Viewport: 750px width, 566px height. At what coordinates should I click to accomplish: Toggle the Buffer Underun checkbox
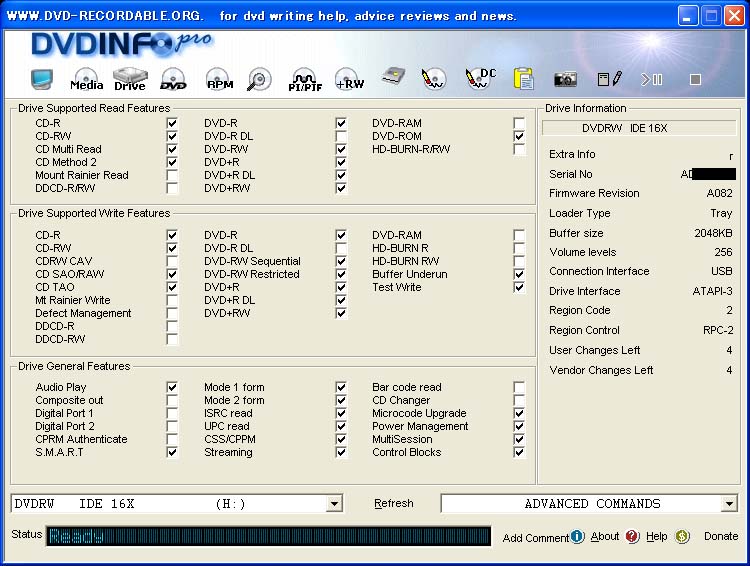[518, 274]
